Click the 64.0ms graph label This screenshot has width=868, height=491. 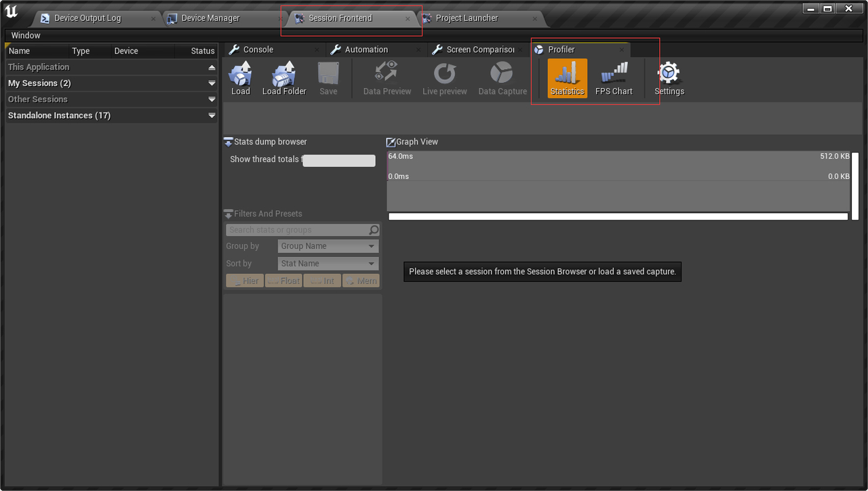[x=401, y=156]
